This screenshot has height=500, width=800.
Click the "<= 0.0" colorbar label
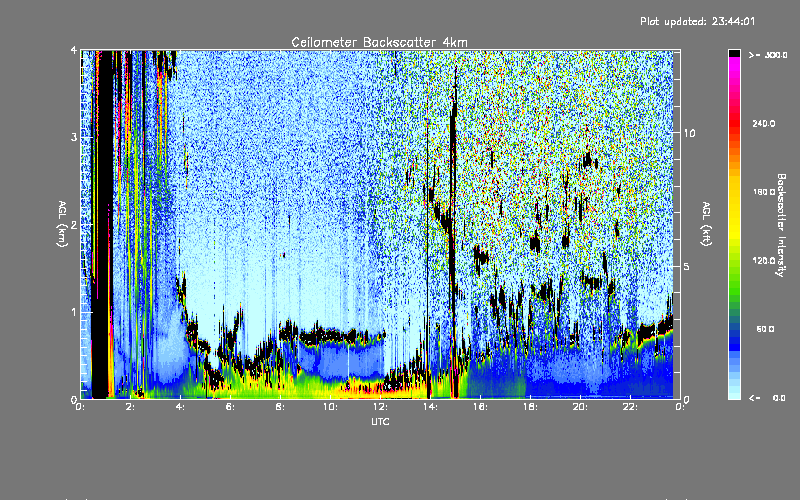pos(767,398)
